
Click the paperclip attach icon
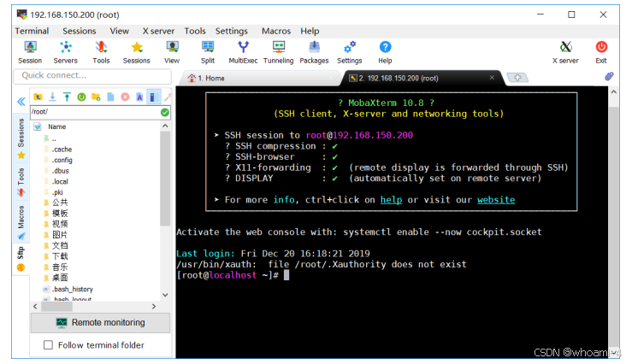609,77
